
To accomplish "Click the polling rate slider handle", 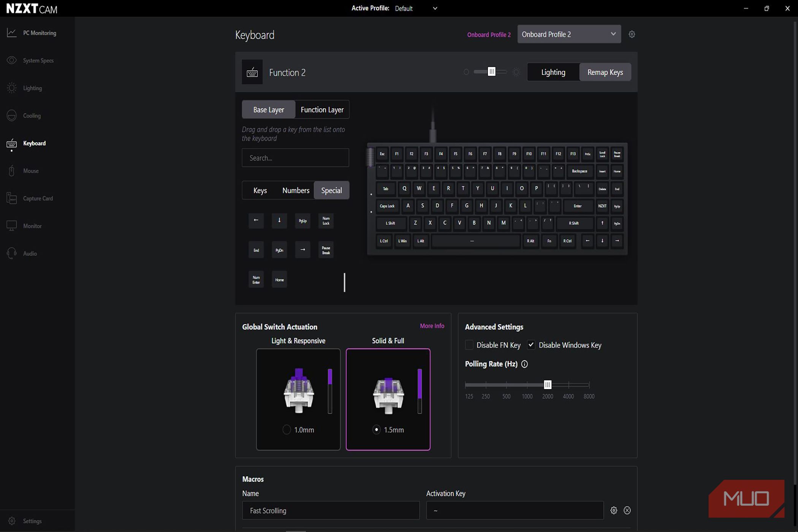I will pyautogui.click(x=547, y=385).
